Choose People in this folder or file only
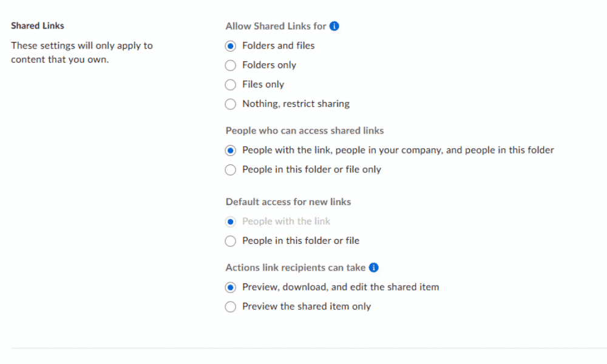The height and width of the screenshot is (364, 607). [231, 170]
